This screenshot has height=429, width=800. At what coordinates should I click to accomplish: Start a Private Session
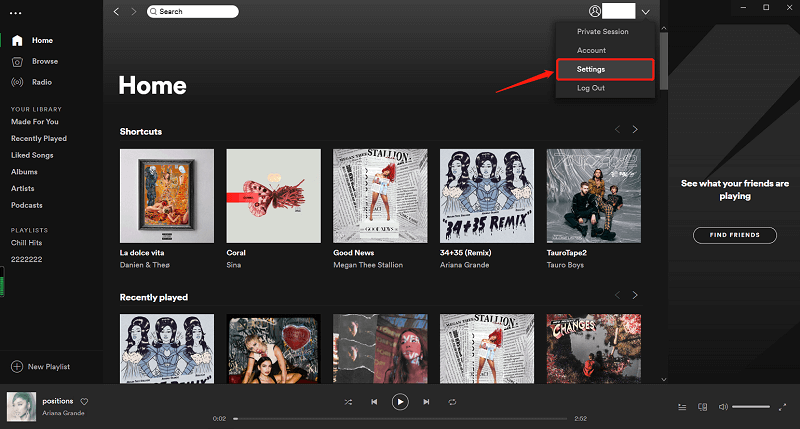pyautogui.click(x=603, y=32)
